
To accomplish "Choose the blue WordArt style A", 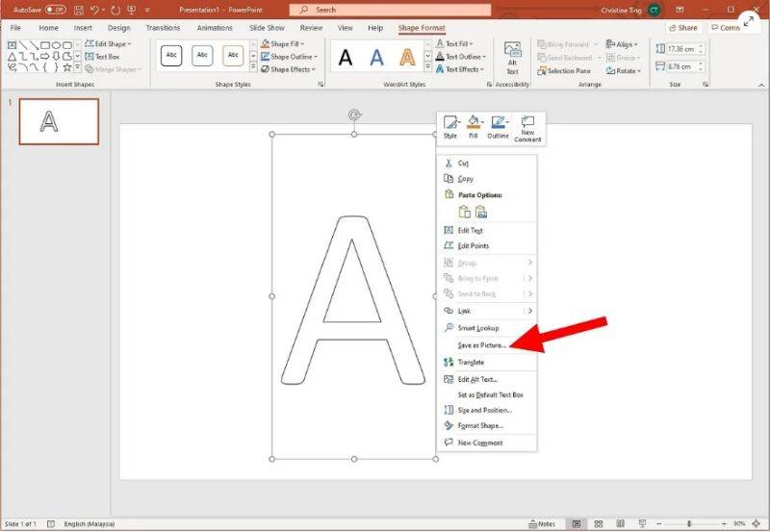I will (376, 58).
